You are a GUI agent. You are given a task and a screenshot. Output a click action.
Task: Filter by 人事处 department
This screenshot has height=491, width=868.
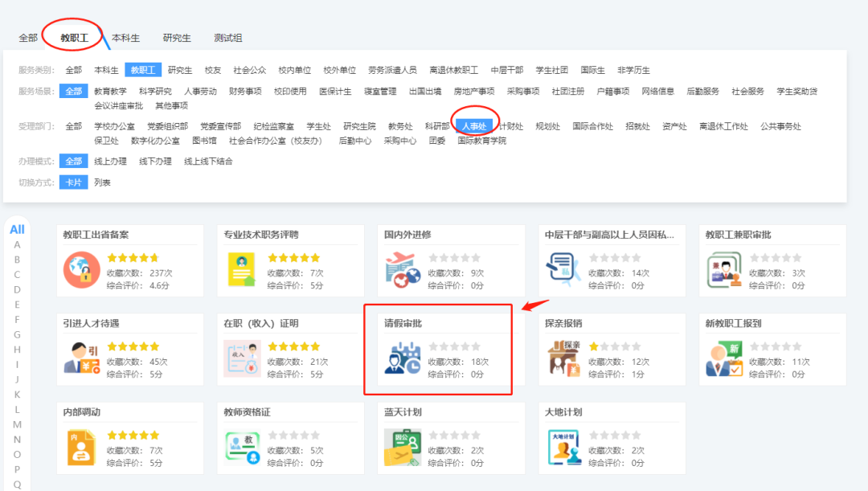[x=474, y=125]
